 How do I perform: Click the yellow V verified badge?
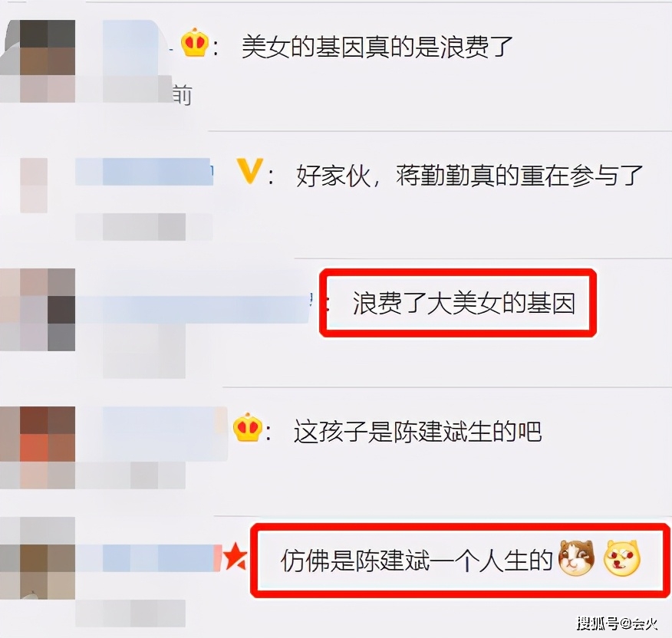pyautogui.click(x=250, y=170)
